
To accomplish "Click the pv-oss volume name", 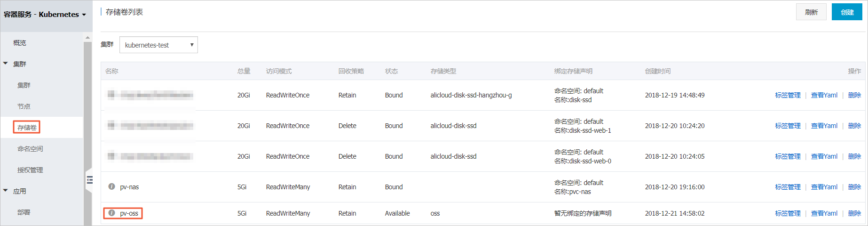I will pos(129,213).
